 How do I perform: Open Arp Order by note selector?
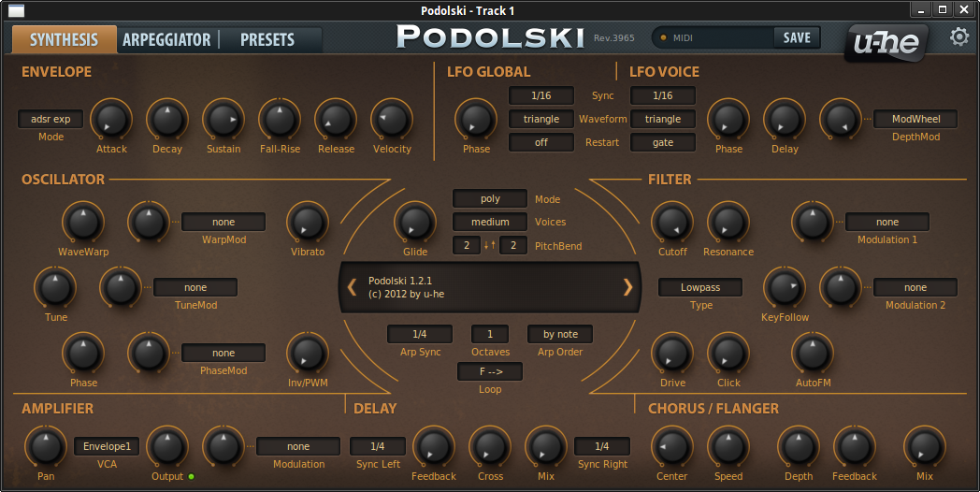pyautogui.click(x=560, y=335)
